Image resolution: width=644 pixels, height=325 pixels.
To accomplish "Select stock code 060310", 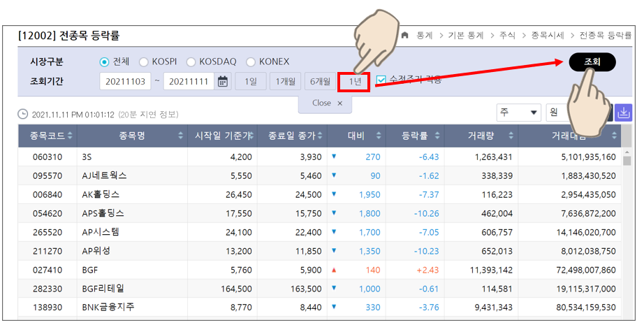I will [47, 157].
